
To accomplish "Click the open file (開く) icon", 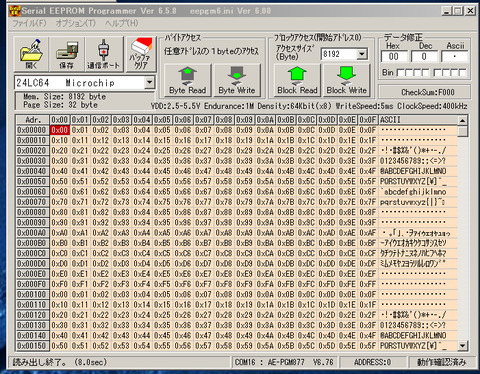I will click(x=31, y=54).
